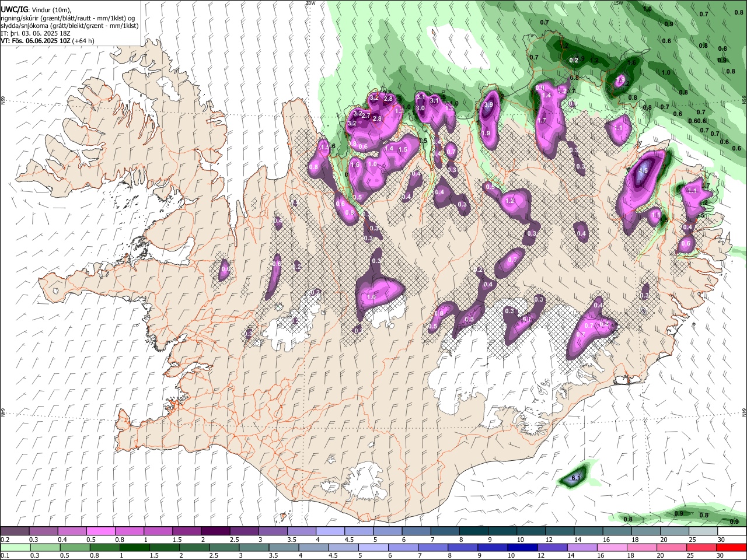The height and width of the screenshot is (560, 747).
Task: Pick the darkest purple swatch labeled 2 in snow legend
Action: pyautogui.click(x=215, y=531)
